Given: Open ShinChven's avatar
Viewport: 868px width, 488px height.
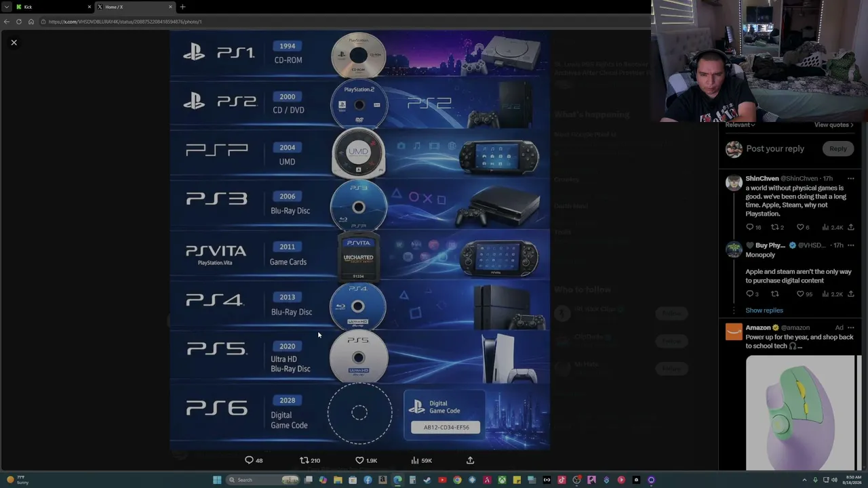Looking at the screenshot, I should pyautogui.click(x=734, y=183).
